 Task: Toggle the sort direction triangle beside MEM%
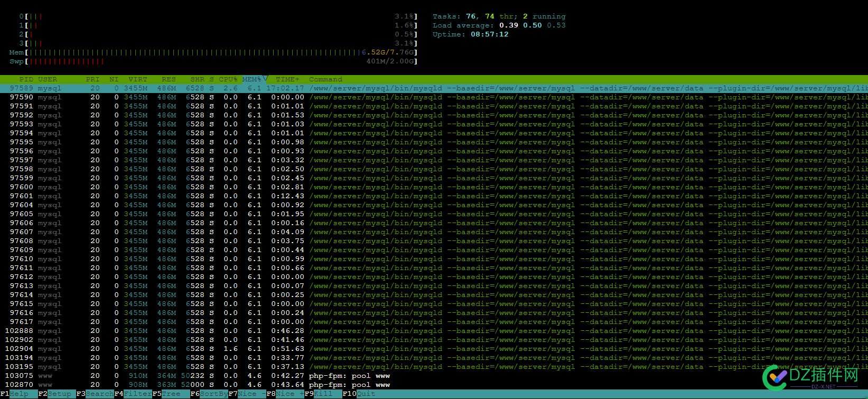pyautogui.click(x=266, y=79)
